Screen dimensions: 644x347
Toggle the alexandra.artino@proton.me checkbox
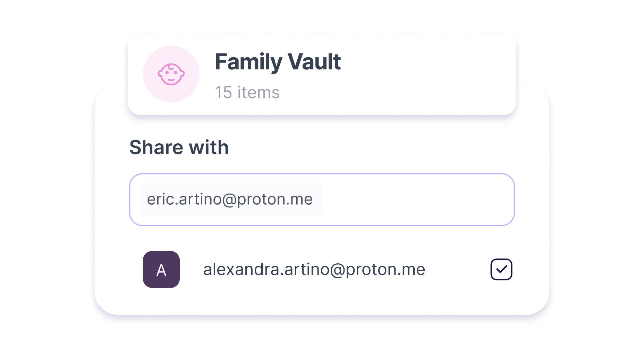tap(501, 269)
